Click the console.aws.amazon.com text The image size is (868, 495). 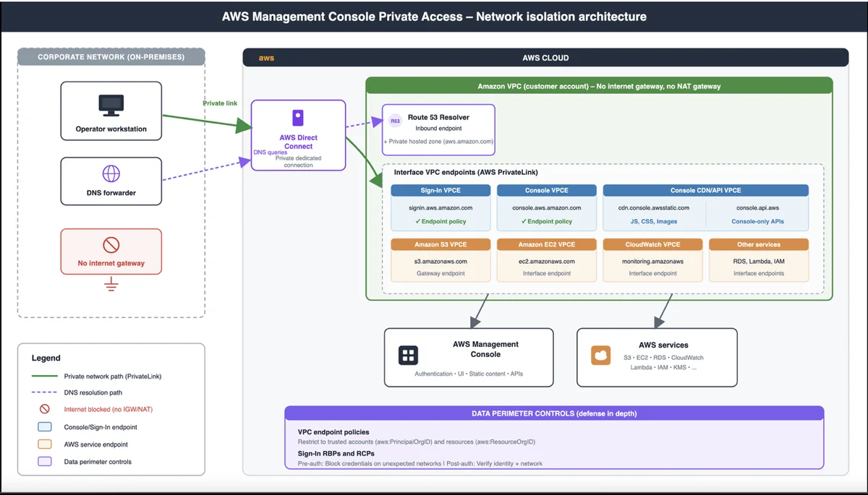pyautogui.click(x=546, y=207)
